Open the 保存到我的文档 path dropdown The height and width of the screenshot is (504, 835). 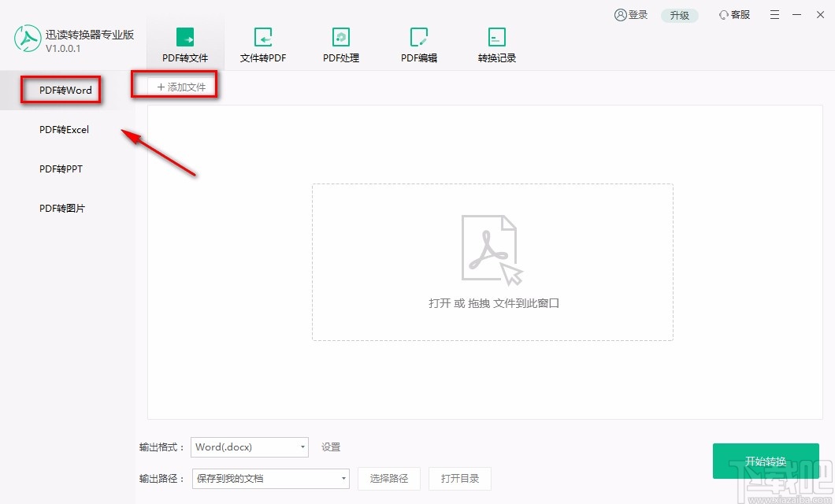[x=271, y=478]
